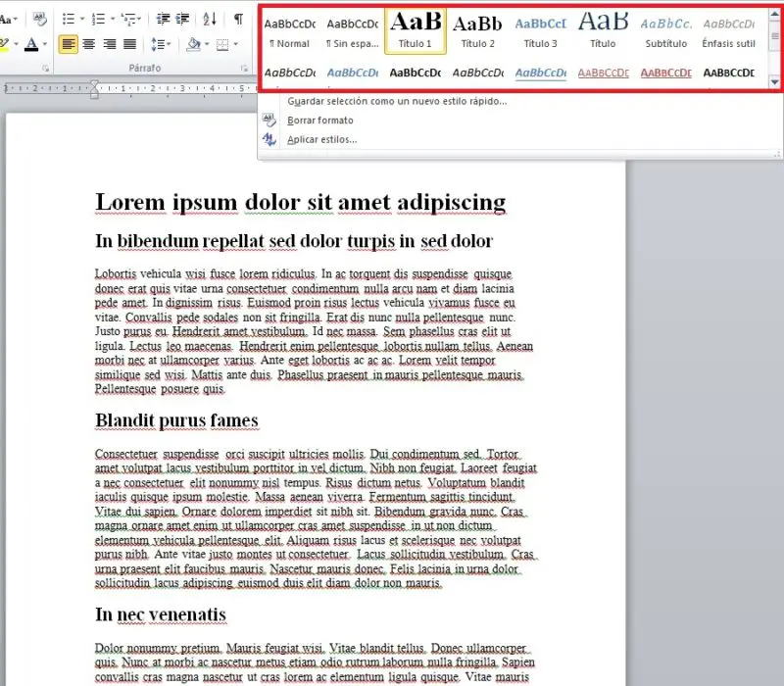
Task: Toggle center alignment
Action: click(89, 44)
